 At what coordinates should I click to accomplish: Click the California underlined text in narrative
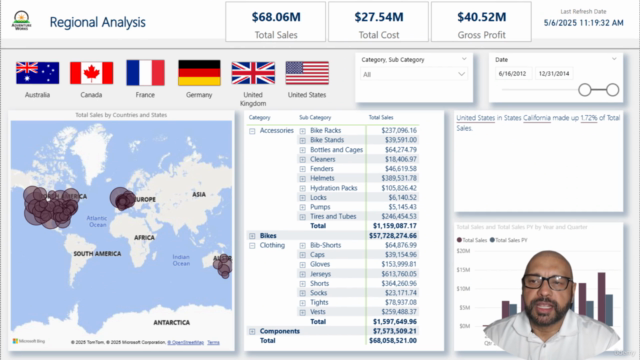(537, 118)
